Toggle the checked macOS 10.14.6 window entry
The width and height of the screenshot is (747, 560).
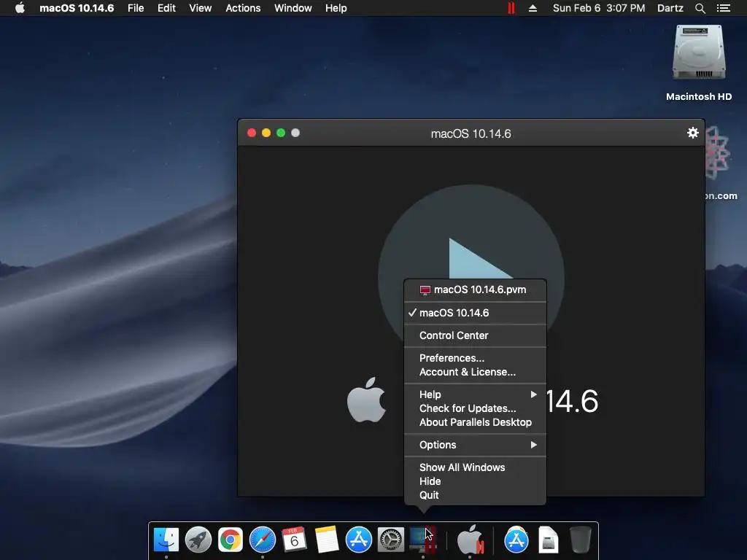475,313
